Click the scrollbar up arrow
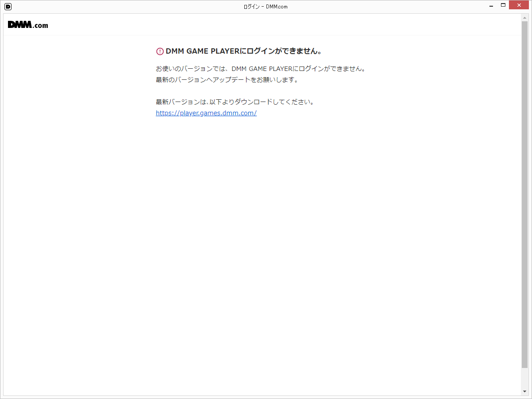The image size is (532, 399). pos(524,18)
